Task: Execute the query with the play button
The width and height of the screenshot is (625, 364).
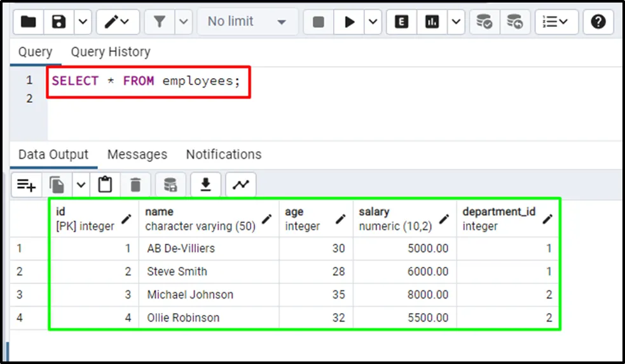Action: (x=349, y=22)
